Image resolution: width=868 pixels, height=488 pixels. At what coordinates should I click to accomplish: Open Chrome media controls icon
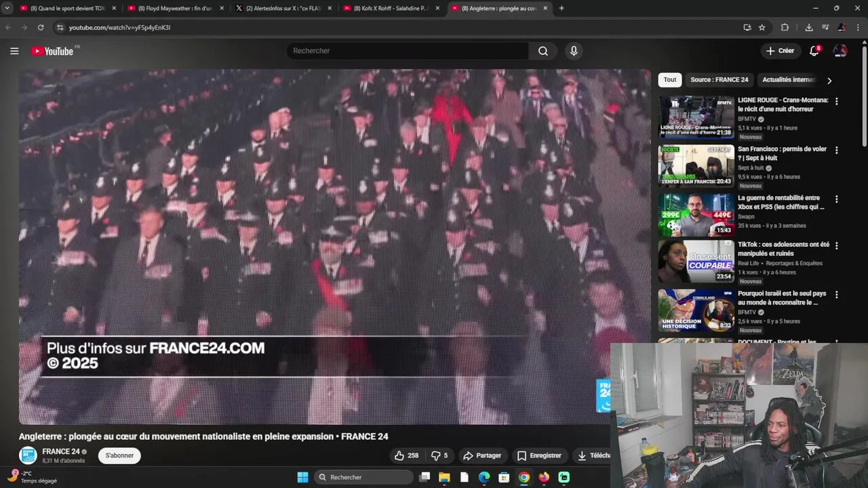[x=825, y=27]
